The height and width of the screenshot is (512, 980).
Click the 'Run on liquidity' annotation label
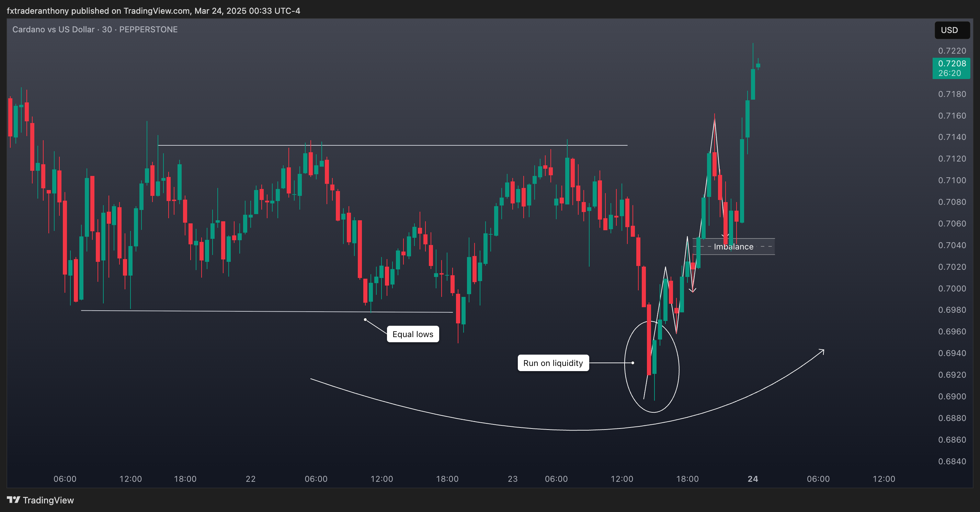click(x=553, y=363)
